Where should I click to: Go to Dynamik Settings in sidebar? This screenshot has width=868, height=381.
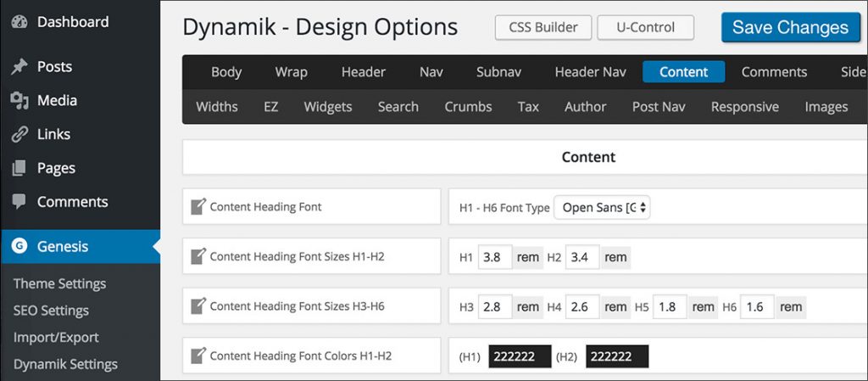point(65,364)
